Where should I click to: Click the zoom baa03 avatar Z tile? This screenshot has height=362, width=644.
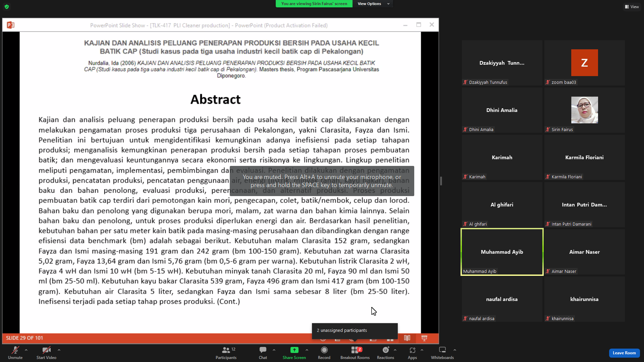584,63
